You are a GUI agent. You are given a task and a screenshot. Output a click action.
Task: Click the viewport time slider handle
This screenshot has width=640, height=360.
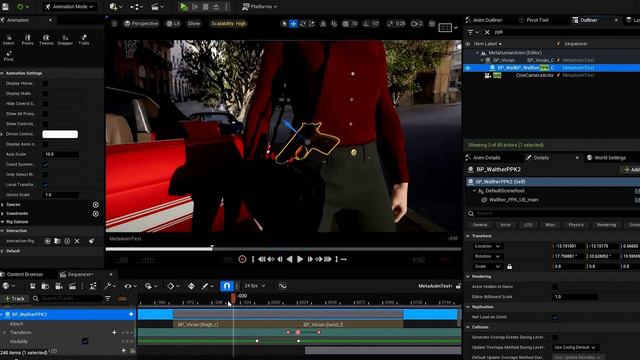click(212, 247)
